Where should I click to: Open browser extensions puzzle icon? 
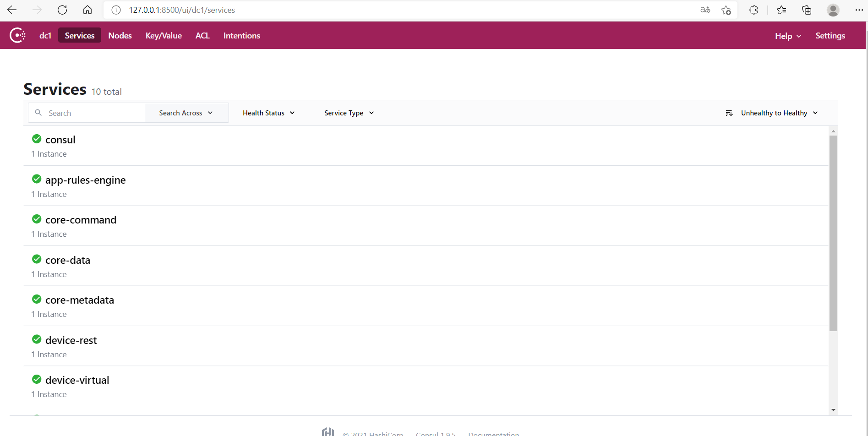coord(753,10)
